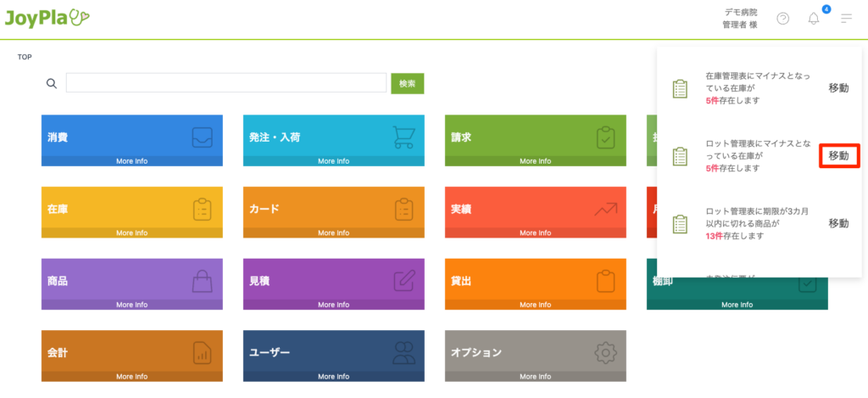Click the magnifying glass search icon
Screen dimensions: 868x398
tap(52, 83)
